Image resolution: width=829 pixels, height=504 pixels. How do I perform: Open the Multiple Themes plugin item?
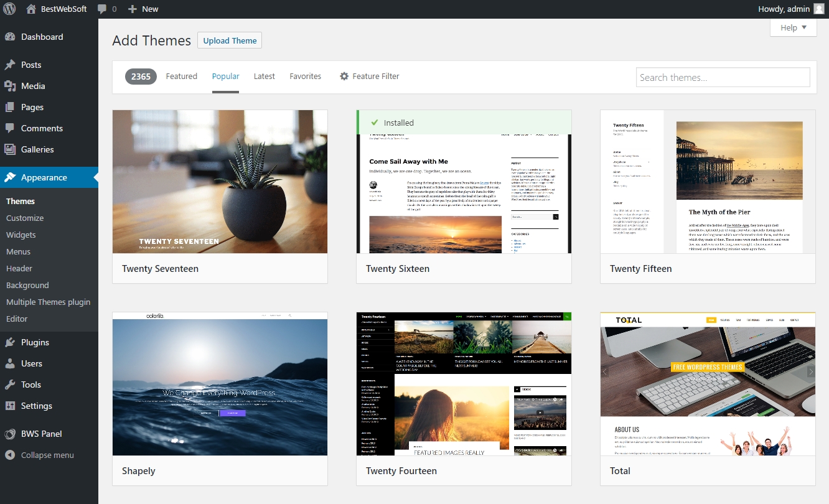click(49, 302)
